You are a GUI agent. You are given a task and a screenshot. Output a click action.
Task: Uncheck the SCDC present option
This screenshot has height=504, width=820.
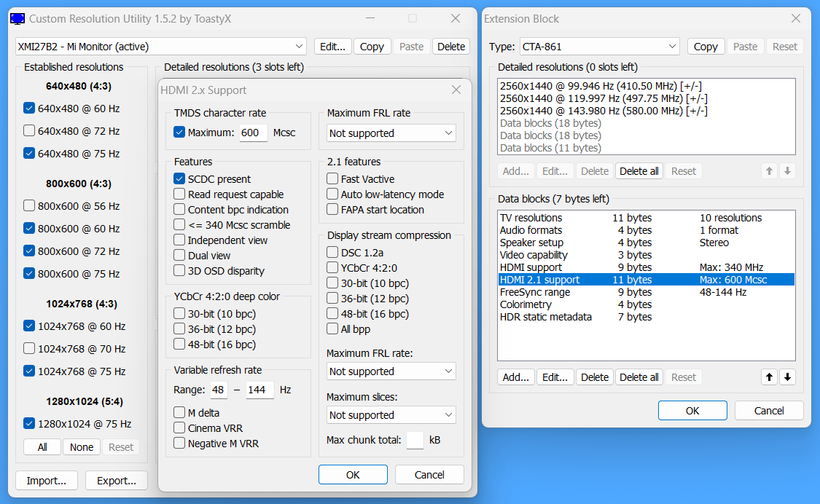point(179,179)
